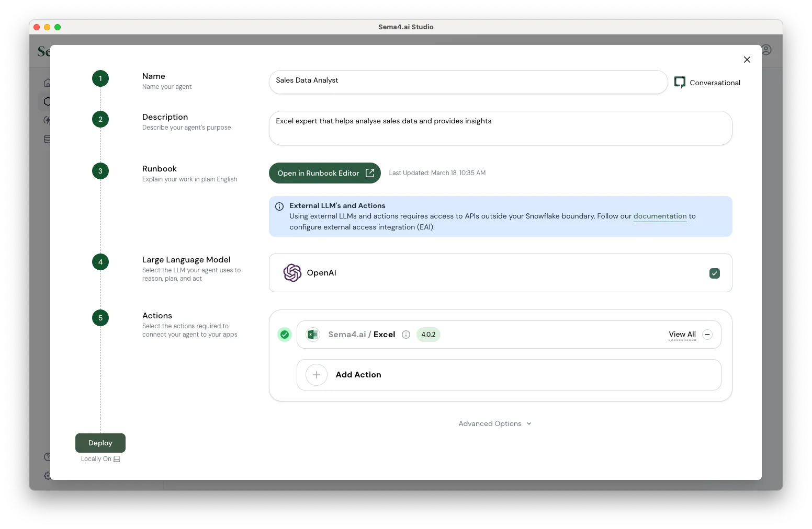Jump to step 3 Runbook marker

click(100, 171)
